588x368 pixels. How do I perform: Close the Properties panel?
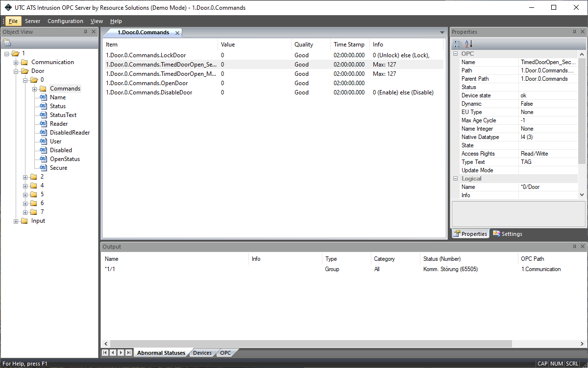tap(583, 32)
